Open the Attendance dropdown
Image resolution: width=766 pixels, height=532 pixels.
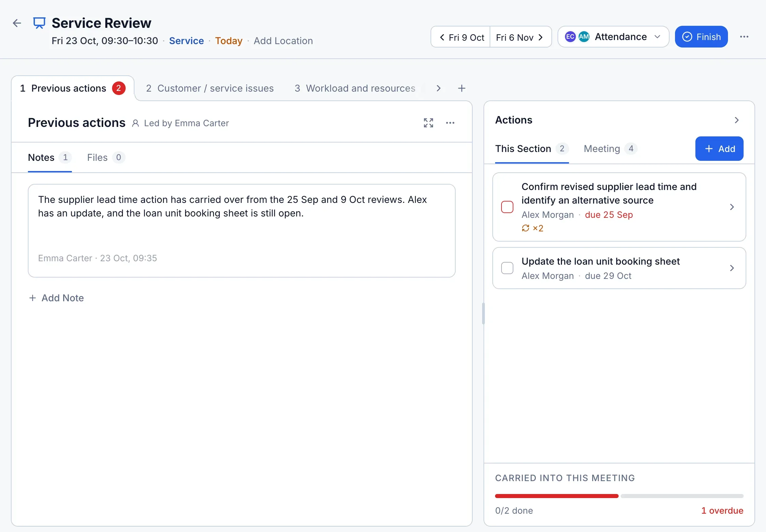coord(613,37)
